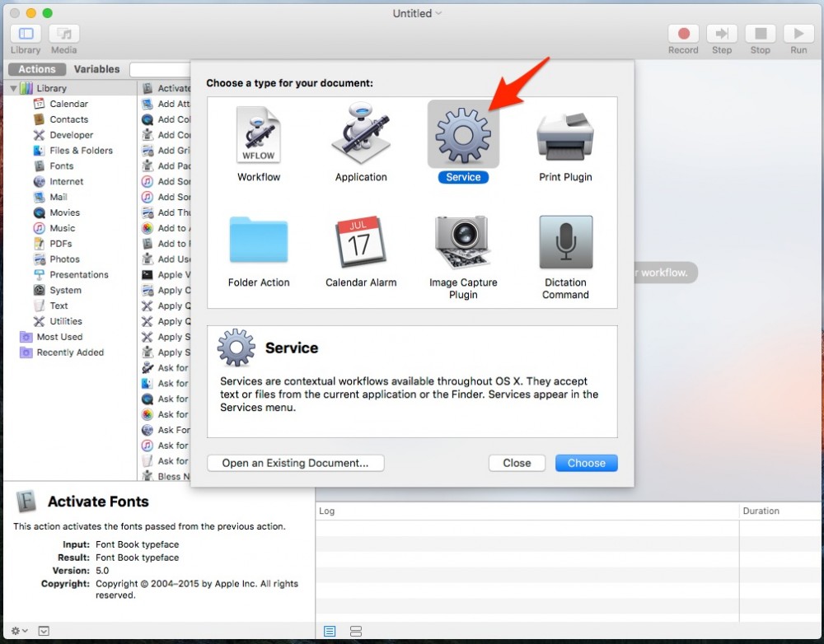Switch the log display to panel view
This screenshot has width=824, height=644.
[x=355, y=631]
